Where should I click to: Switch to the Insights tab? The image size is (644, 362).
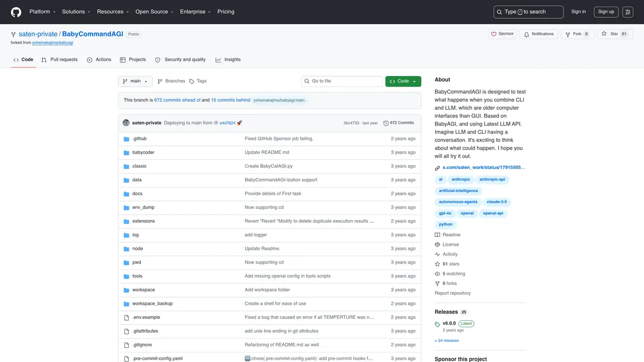tap(228, 60)
